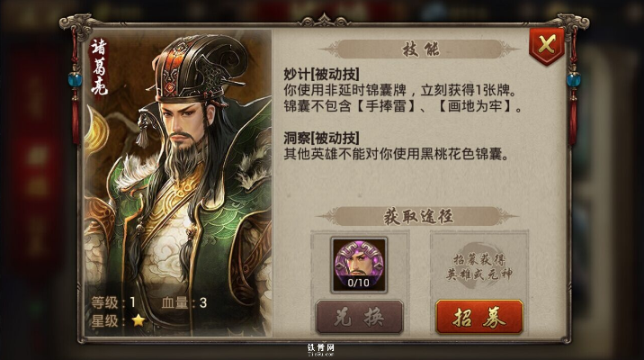The height and width of the screenshot is (360, 644).
Task: Open the 诸葛亮 hero portrait
Action: click(177, 183)
